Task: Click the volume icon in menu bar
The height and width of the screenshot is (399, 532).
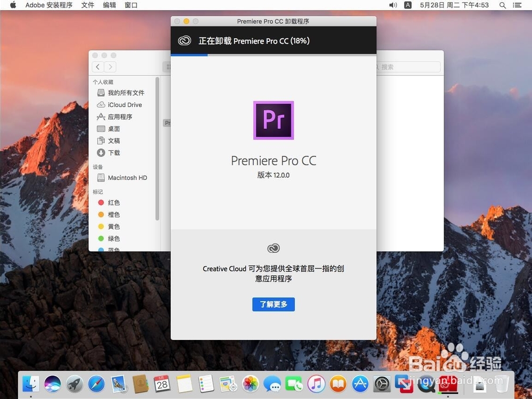Action: 393,5
